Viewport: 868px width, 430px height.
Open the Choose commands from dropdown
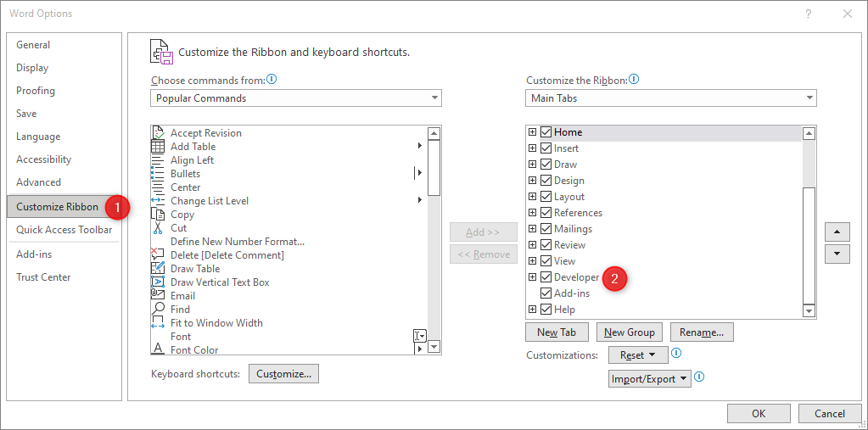click(x=296, y=98)
